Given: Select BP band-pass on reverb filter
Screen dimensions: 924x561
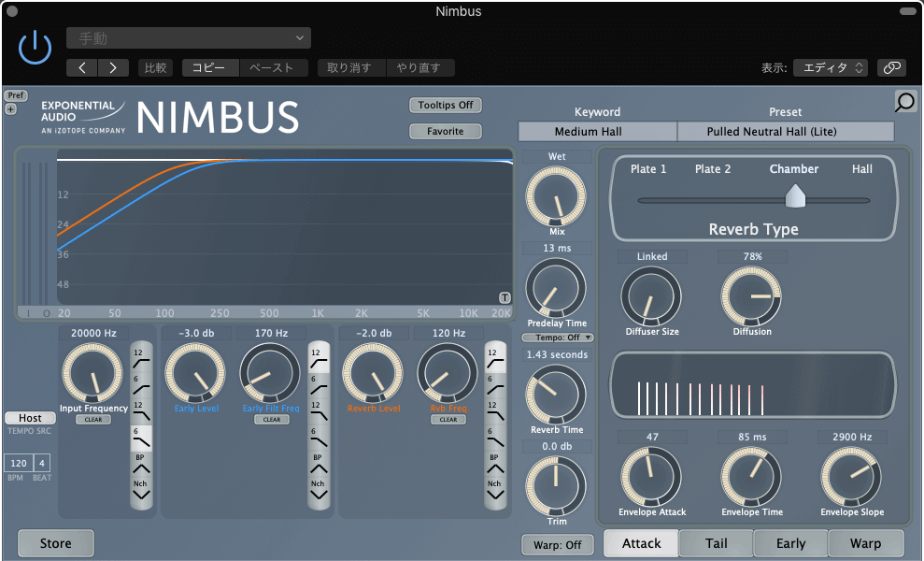Looking at the screenshot, I should [495, 465].
